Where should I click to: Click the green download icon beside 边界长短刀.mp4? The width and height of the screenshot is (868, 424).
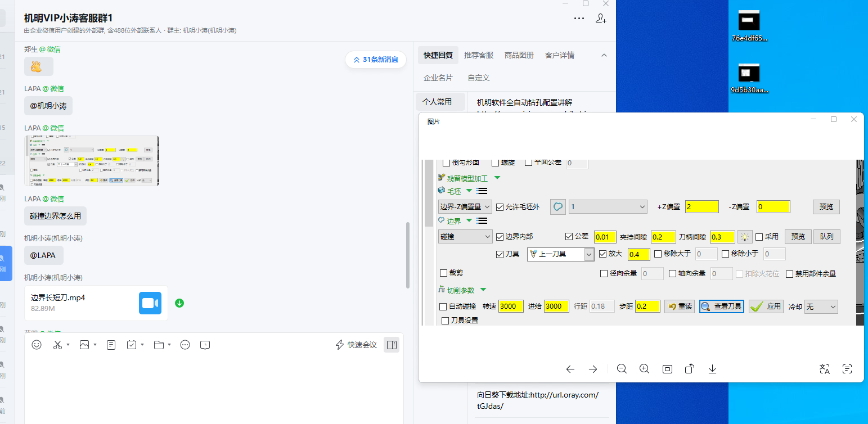[179, 303]
